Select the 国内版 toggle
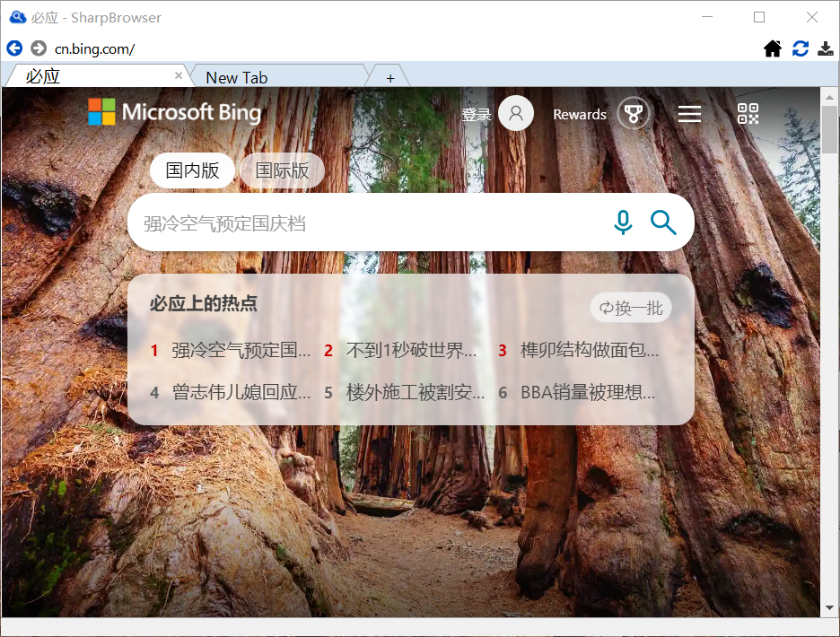Screen dimensions: 840x637 tap(192, 170)
